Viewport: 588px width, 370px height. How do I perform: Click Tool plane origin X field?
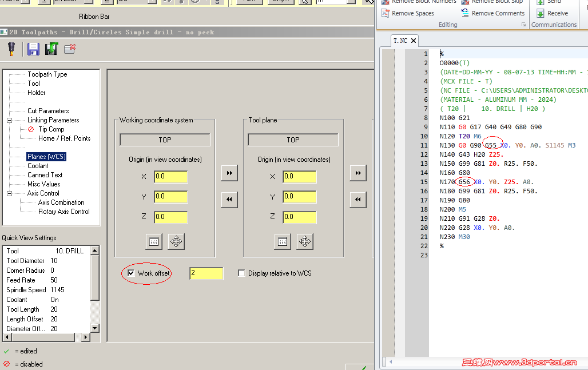pos(299,177)
